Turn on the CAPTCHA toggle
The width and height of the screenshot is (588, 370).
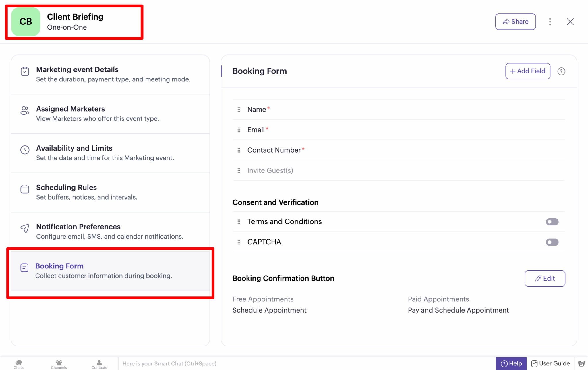[552, 242]
